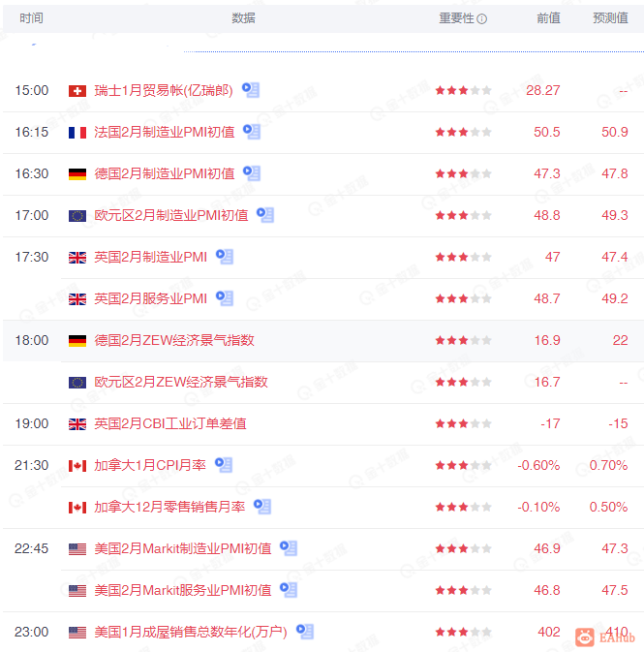Open 欧元区2月ZEW经济景气指数 data link
644x652 pixels.
coord(181,382)
